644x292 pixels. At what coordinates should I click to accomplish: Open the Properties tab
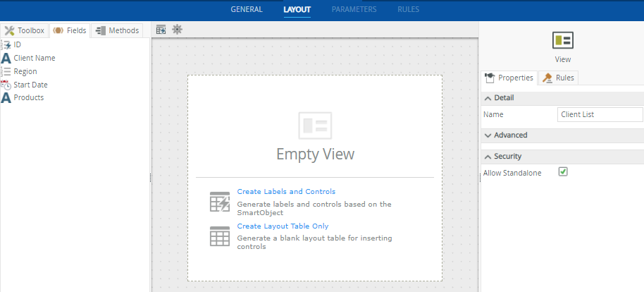tap(509, 78)
